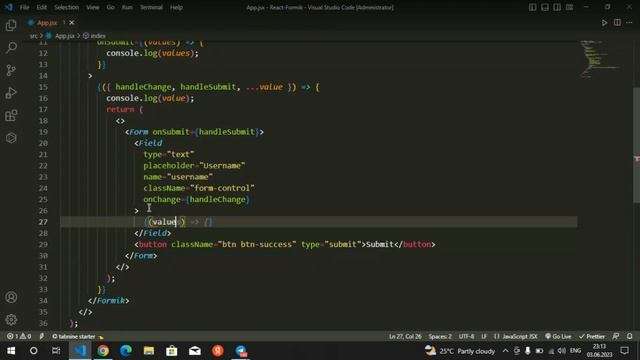Open Yandex browser from taskbar

(218, 351)
